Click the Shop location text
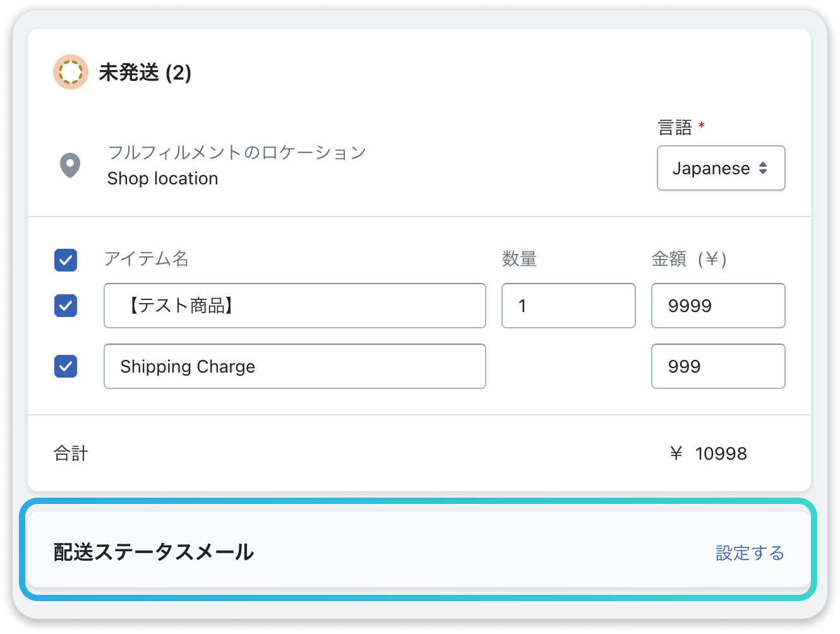This screenshot has height=634, width=840. [162, 179]
